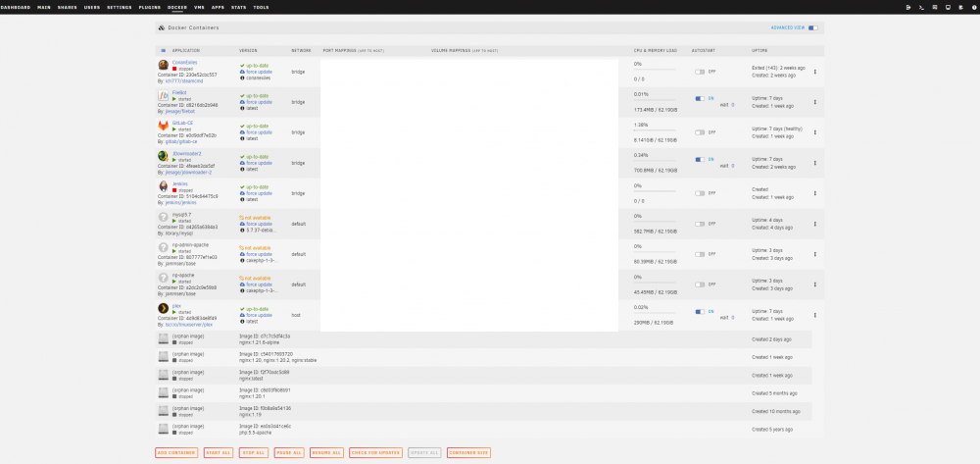This screenshot has height=464, width=980.
Task: Click the move handle on plex row
Action: (x=815, y=315)
